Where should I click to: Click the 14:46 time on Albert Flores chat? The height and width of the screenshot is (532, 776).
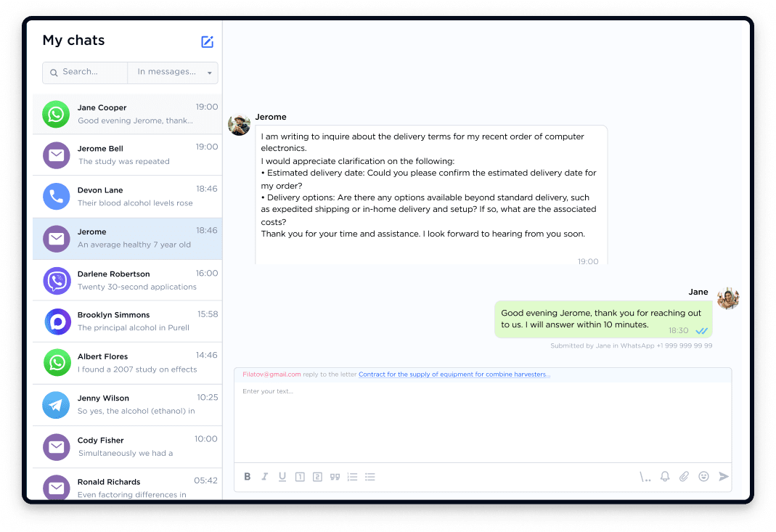click(x=206, y=355)
